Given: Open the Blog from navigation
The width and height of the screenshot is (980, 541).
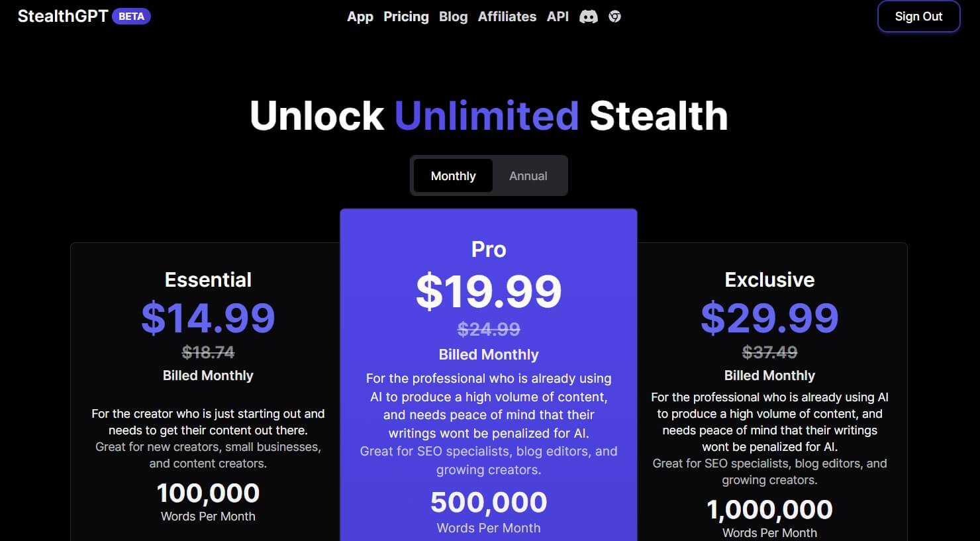Looking at the screenshot, I should click(453, 17).
